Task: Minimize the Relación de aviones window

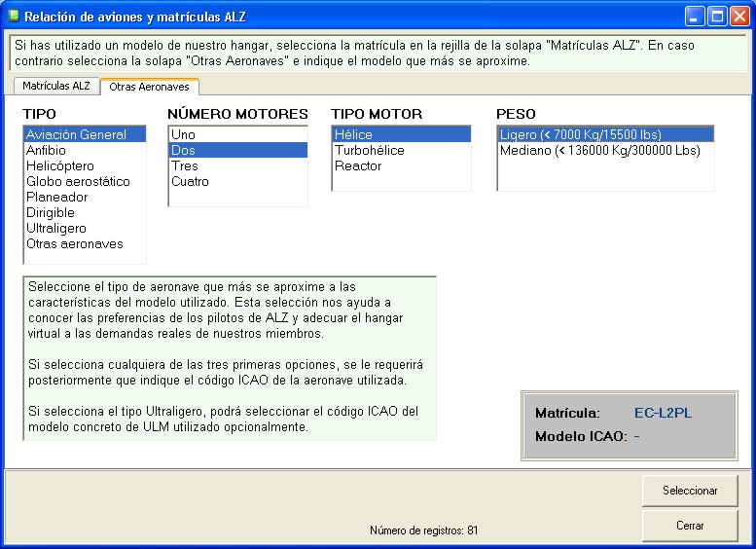Action: tap(694, 17)
